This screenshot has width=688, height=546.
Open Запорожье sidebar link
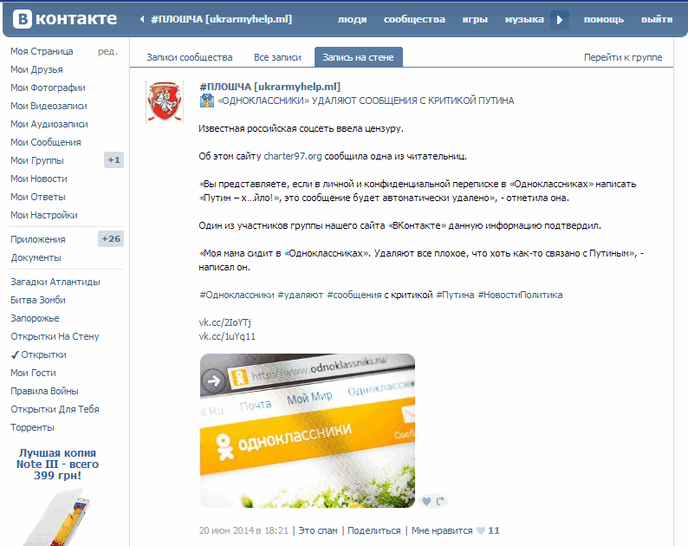click(35, 318)
